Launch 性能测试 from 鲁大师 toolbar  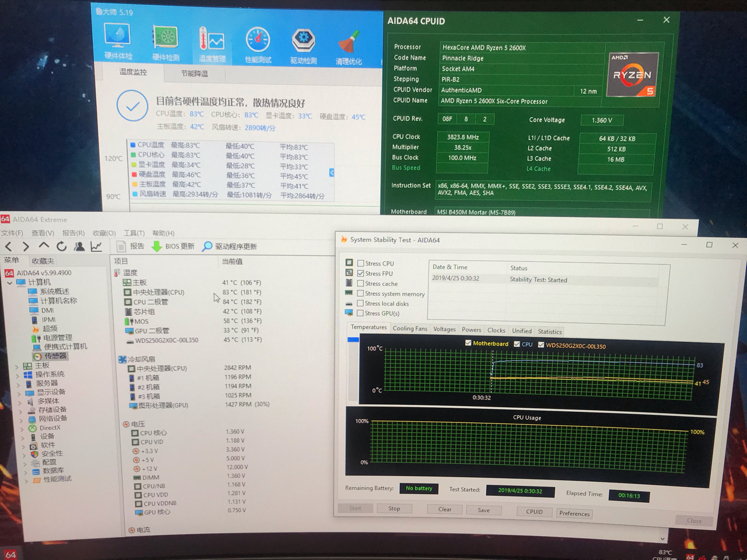coord(257,40)
